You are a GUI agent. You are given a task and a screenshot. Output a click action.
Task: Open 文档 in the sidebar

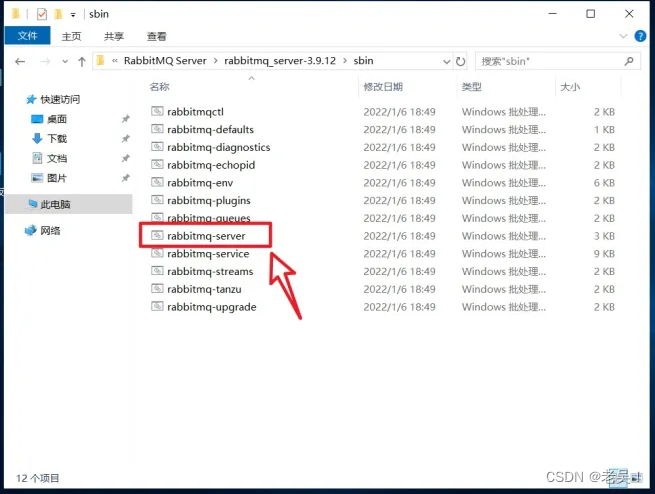point(56,158)
